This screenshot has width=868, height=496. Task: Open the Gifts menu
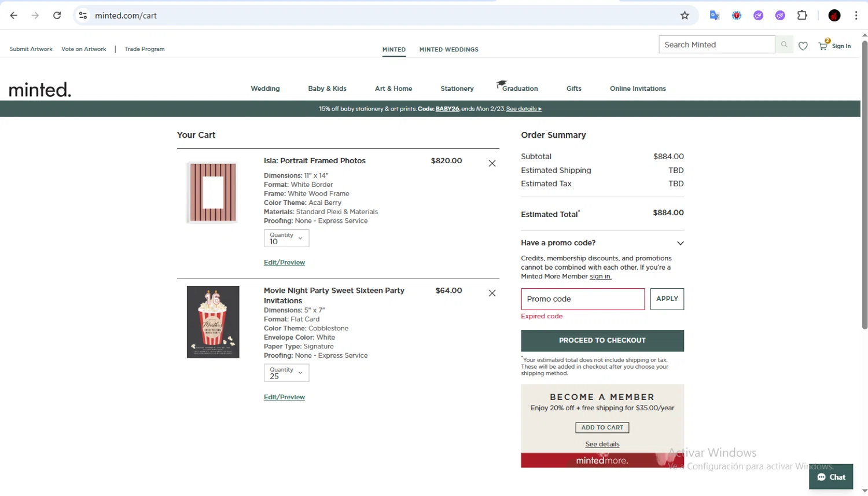click(573, 89)
